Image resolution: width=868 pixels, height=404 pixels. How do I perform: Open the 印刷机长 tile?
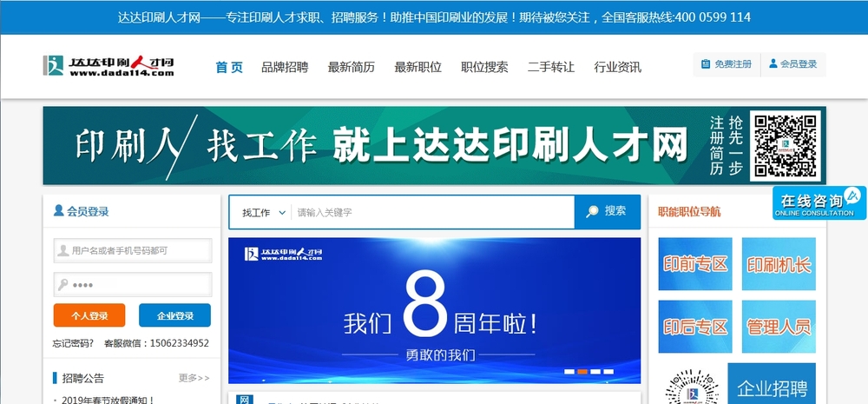(x=779, y=264)
